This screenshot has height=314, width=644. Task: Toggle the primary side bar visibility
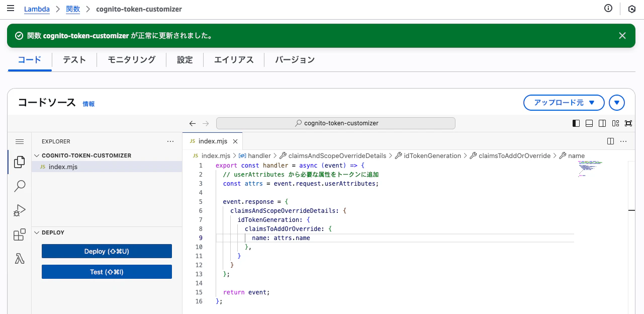tap(576, 123)
